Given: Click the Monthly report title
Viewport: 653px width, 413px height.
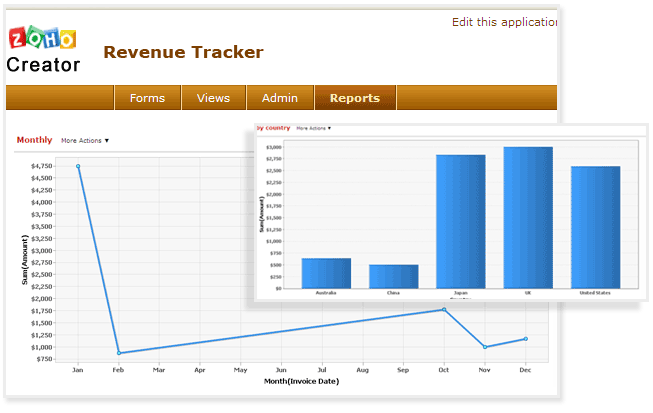Looking at the screenshot, I should (x=34, y=140).
